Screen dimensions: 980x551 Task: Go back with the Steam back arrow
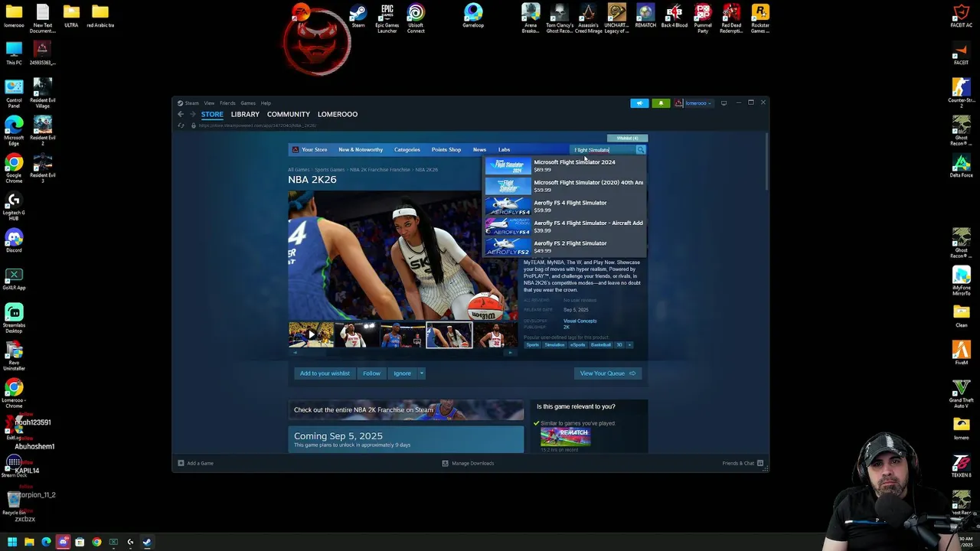(181, 114)
